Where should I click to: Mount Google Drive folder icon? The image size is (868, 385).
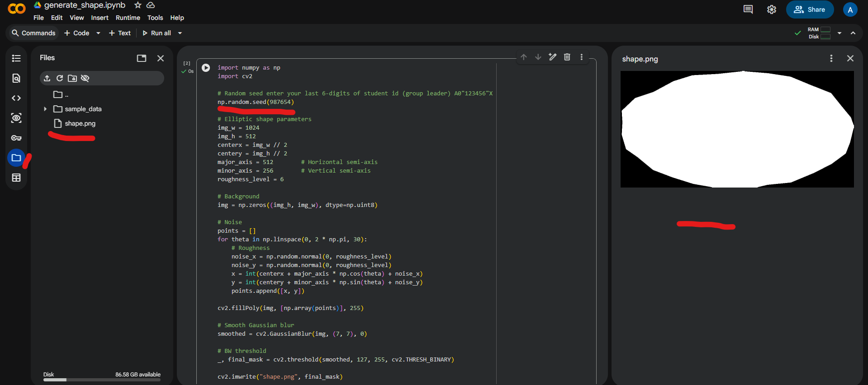(x=72, y=78)
